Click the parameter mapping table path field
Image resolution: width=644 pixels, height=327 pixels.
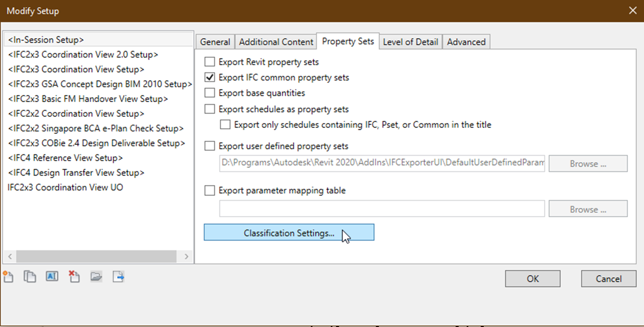point(381,209)
